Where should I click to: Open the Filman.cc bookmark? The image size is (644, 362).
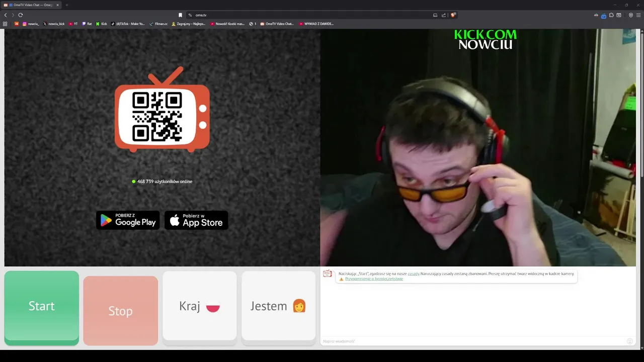pyautogui.click(x=158, y=24)
